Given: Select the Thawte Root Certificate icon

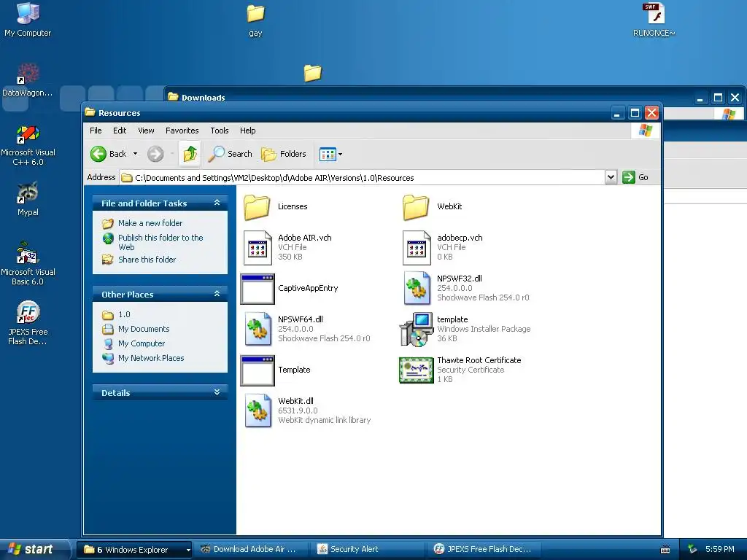Looking at the screenshot, I should [416, 370].
